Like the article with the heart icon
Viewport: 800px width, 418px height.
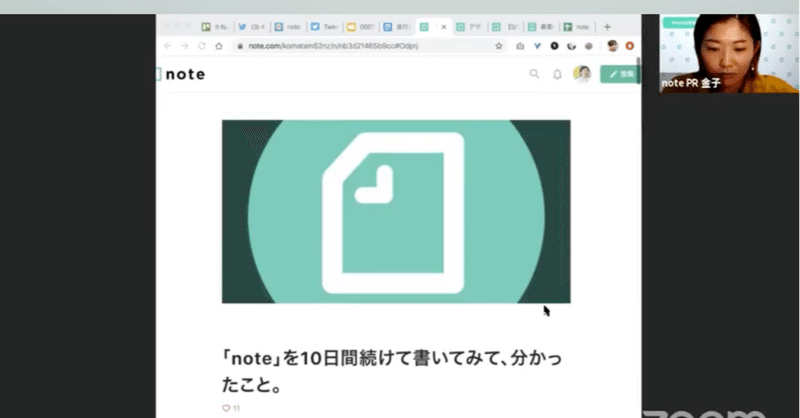(x=226, y=408)
